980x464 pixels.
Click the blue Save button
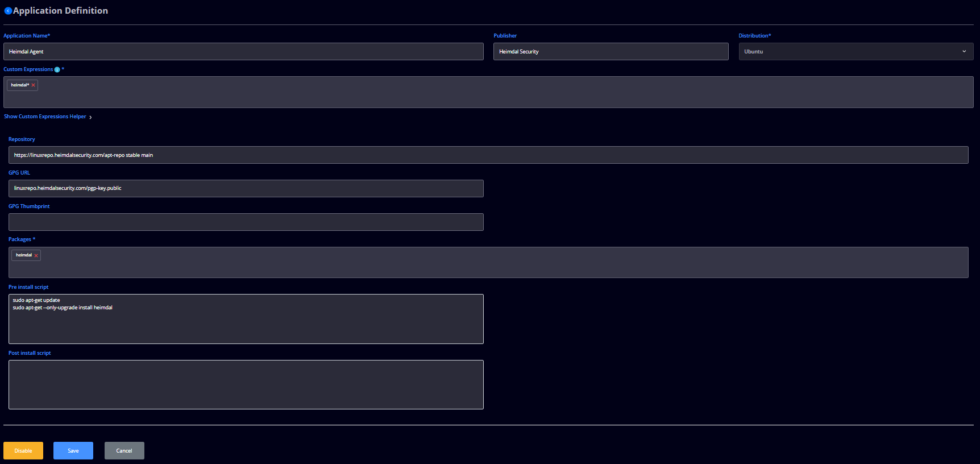[x=73, y=451]
